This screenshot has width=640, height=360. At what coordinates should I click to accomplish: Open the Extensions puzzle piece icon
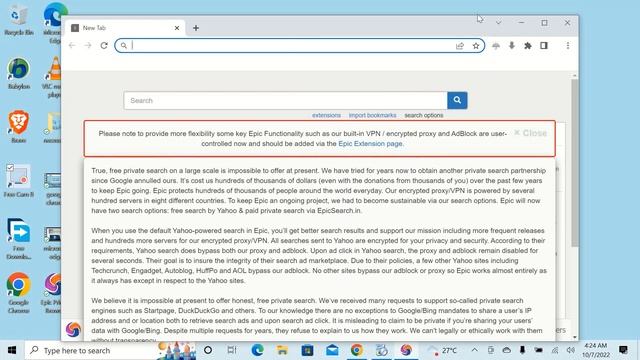point(528,46)
